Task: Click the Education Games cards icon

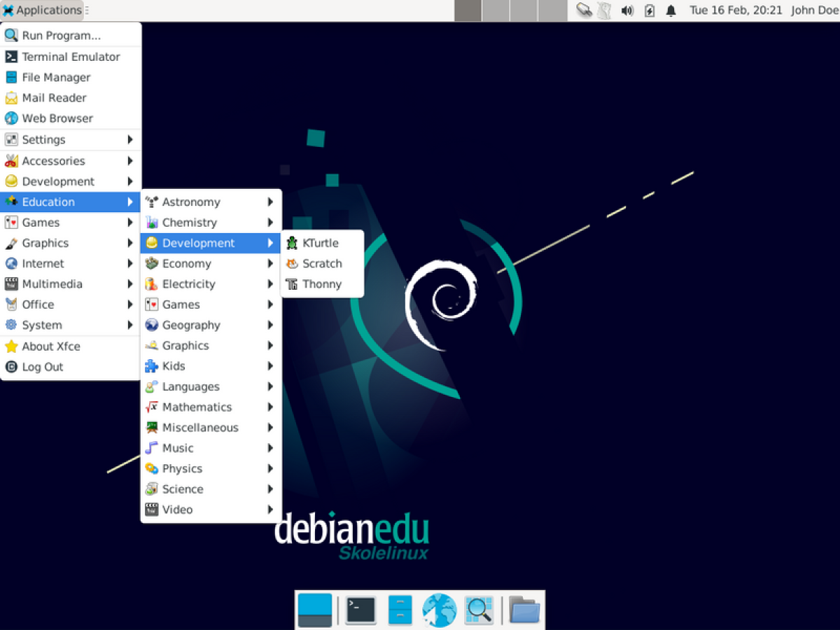Action: (151, 304)
